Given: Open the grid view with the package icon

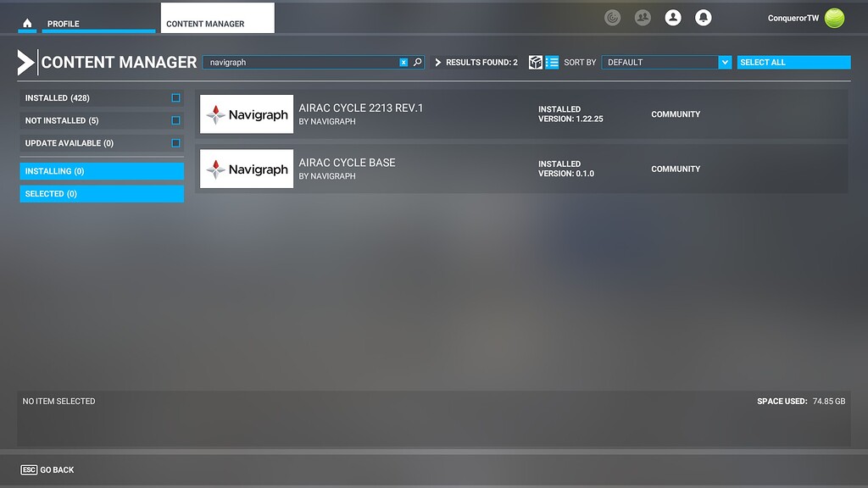Looking at the screenshot, I should coord(536,62).
